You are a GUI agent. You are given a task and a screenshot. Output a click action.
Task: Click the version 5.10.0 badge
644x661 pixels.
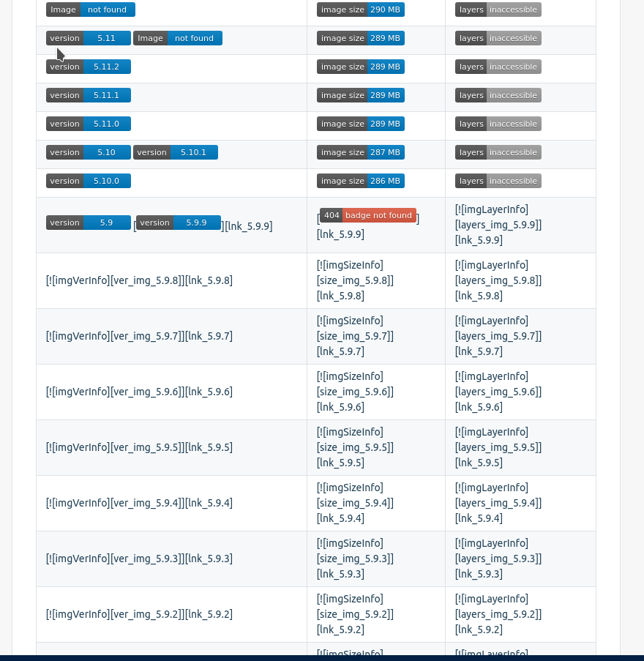coord(88,181)
